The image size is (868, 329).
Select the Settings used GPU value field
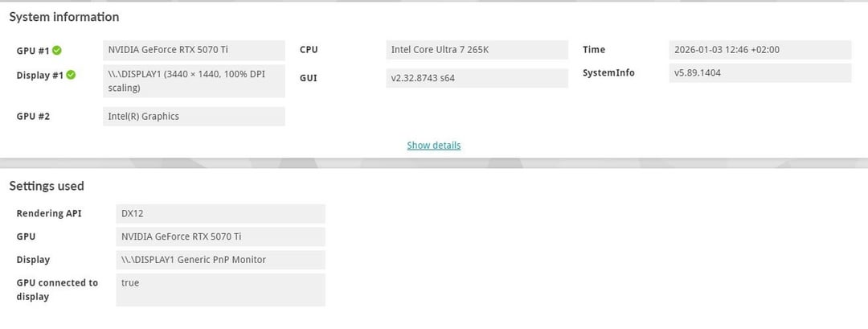[220, 236]
